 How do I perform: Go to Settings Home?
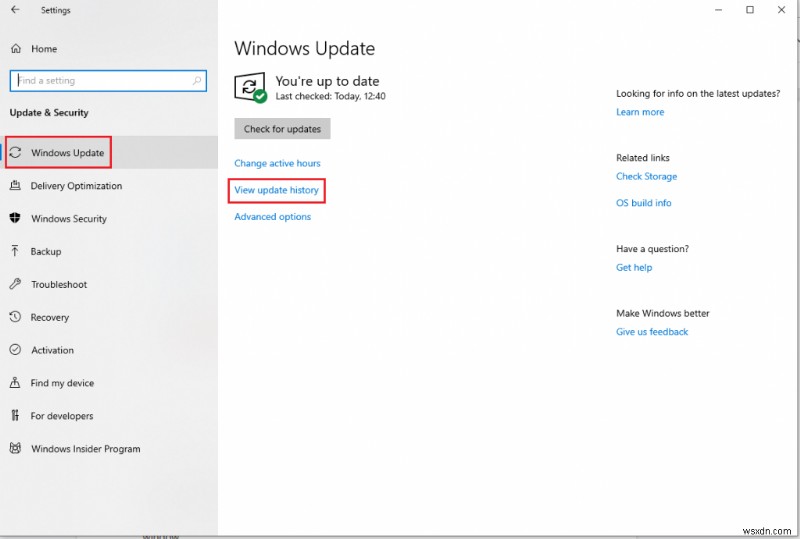[109, 49]
